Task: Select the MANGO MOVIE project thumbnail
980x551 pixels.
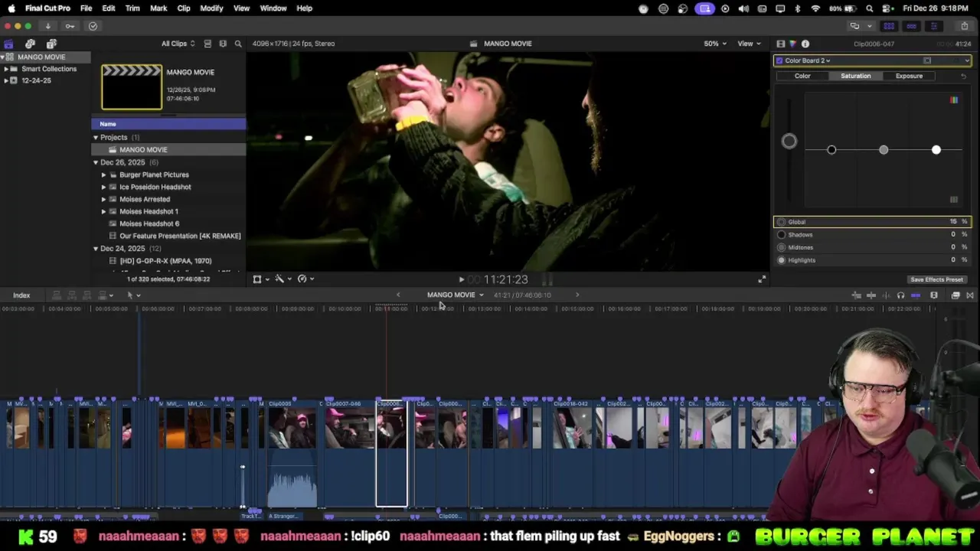Action: coord(132,87)
